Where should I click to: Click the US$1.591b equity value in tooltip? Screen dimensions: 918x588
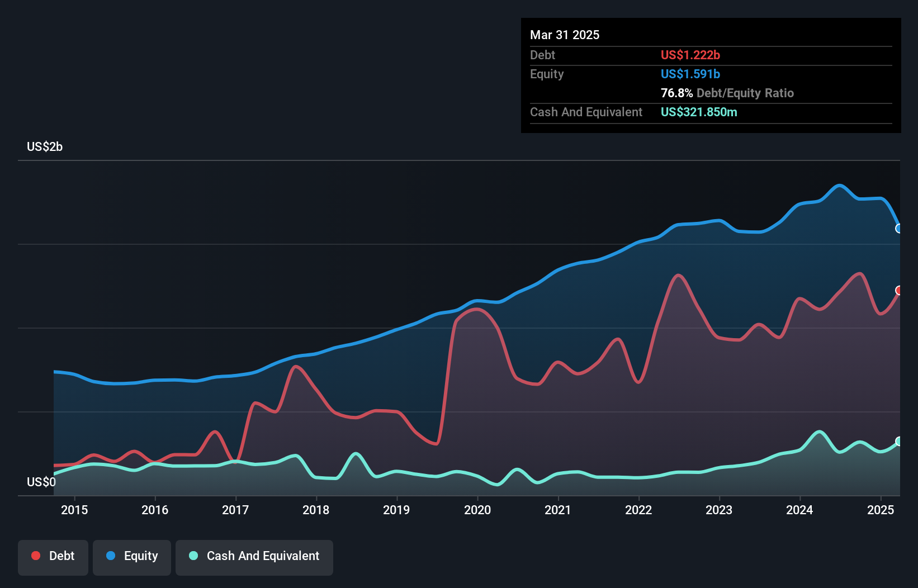[x=690, y=74]
